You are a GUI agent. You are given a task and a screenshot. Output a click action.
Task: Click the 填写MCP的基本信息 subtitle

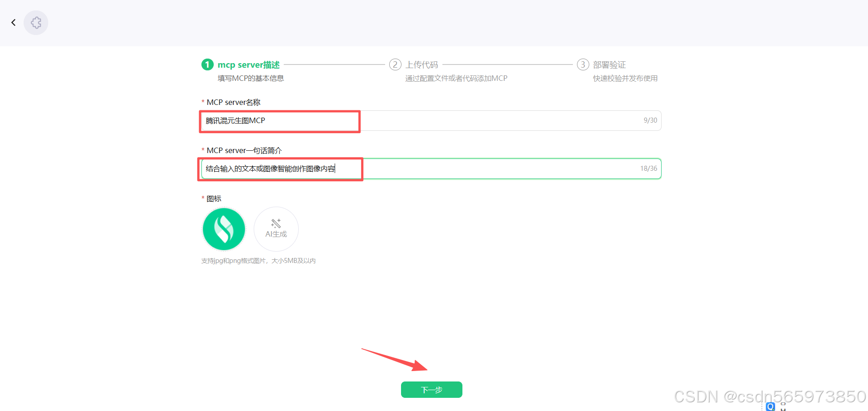tap(251, 78)
